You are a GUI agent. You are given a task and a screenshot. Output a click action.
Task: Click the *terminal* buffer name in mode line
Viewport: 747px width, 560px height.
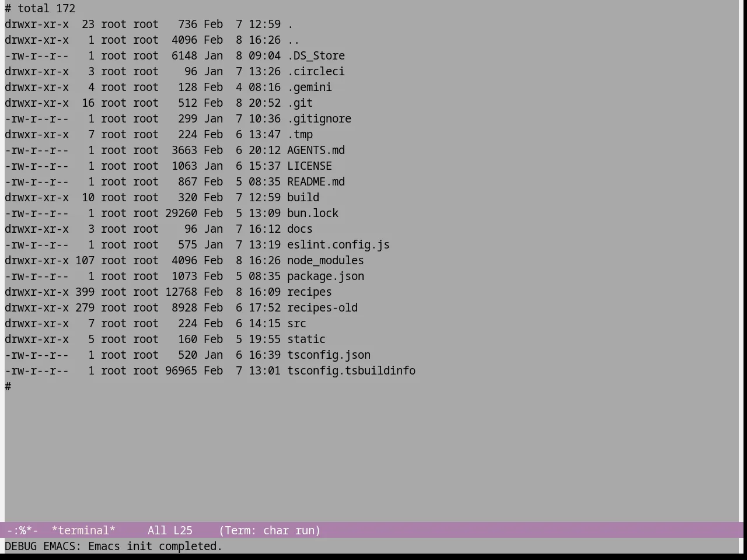(x=83, y=530)
